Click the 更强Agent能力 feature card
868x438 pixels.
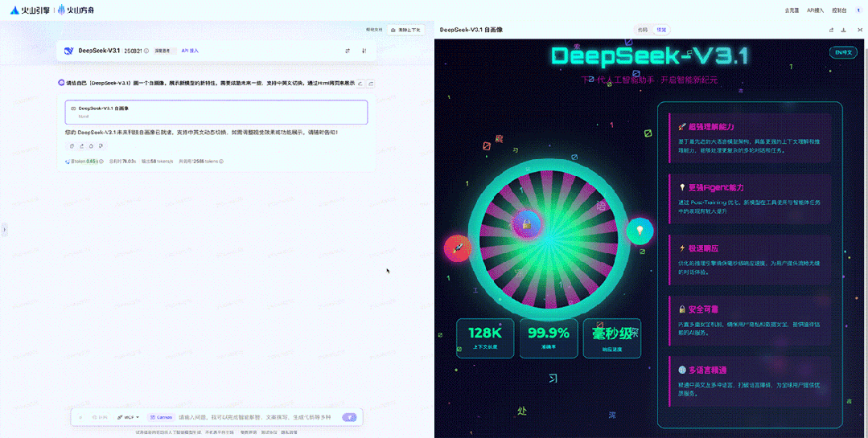(x=750, y=199)
